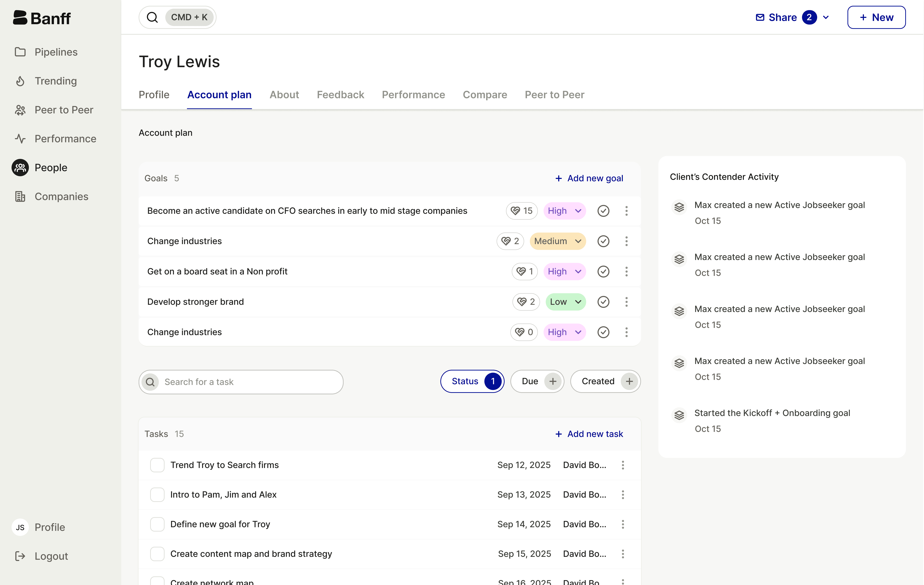This screenshot has width=924, height=585.
Task: Expand the Share dropdown chevron
Action: tap(826, 17)
